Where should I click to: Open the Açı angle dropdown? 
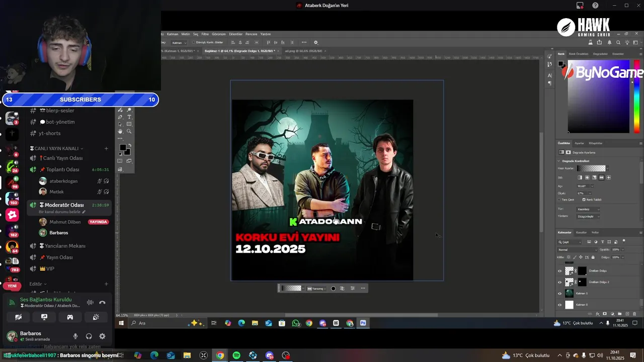pyautogui.click(x=591, y=186)
